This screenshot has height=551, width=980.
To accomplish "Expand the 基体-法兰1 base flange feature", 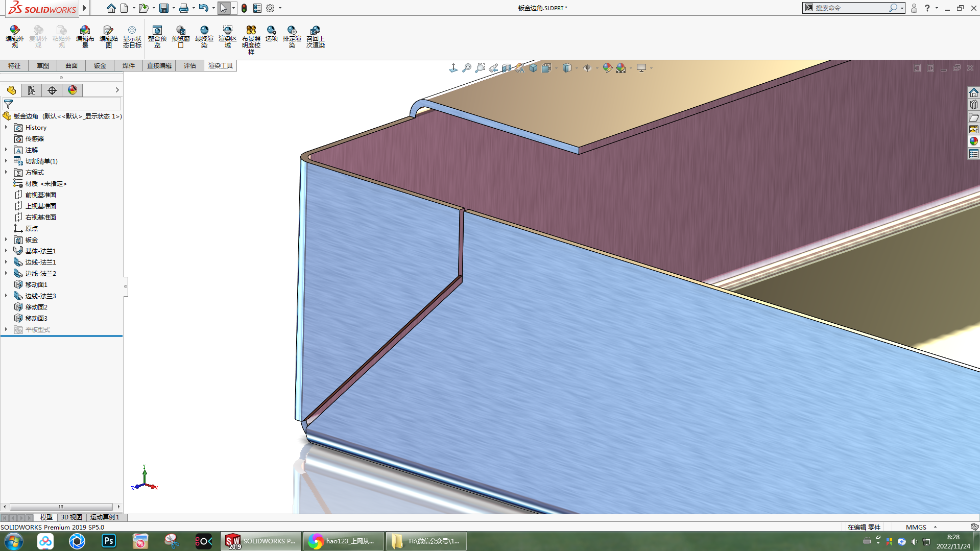I will (6, 251).
